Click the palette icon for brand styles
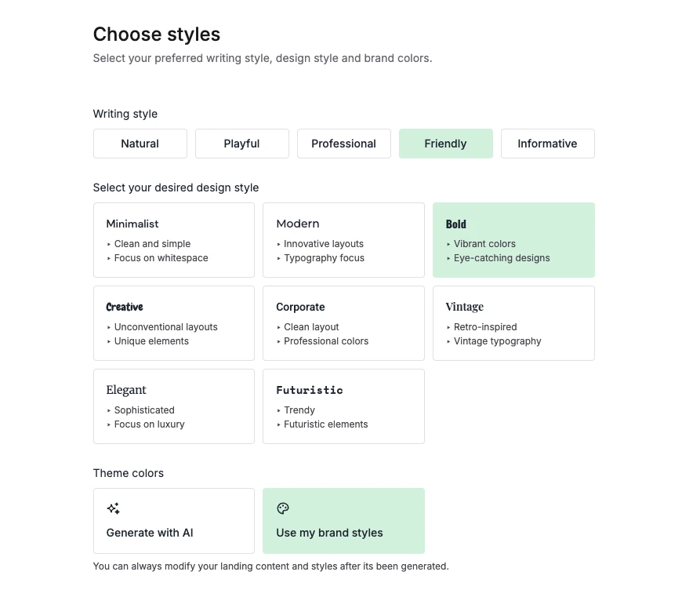The width and height of the screenshot is (700, 608). click(x=283, y=508)
